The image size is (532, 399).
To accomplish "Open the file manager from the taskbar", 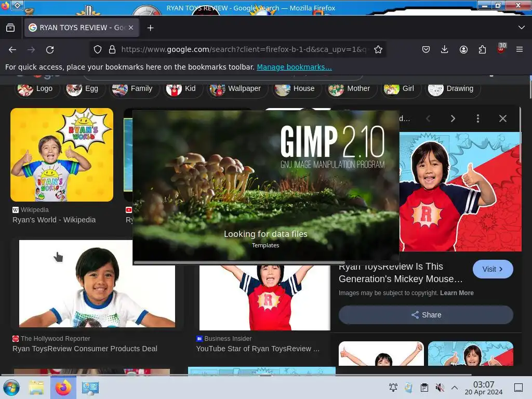I will (x=37, y=388).
